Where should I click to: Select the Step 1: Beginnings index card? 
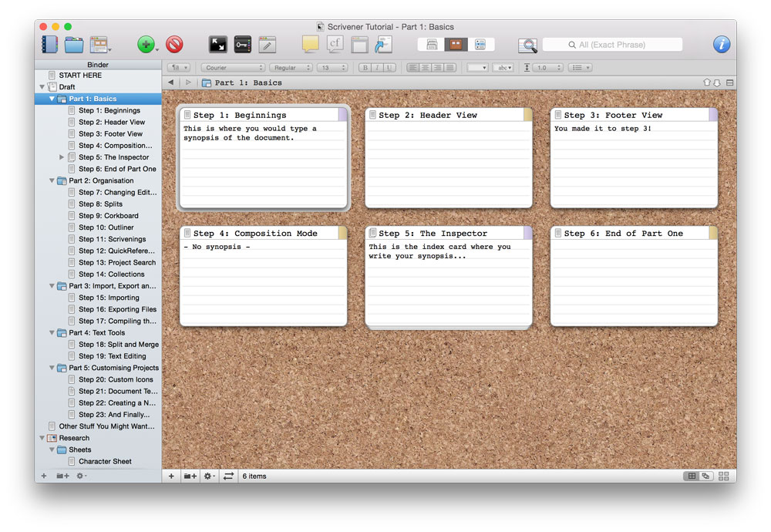pyautogui.click(x=263, y=158)
